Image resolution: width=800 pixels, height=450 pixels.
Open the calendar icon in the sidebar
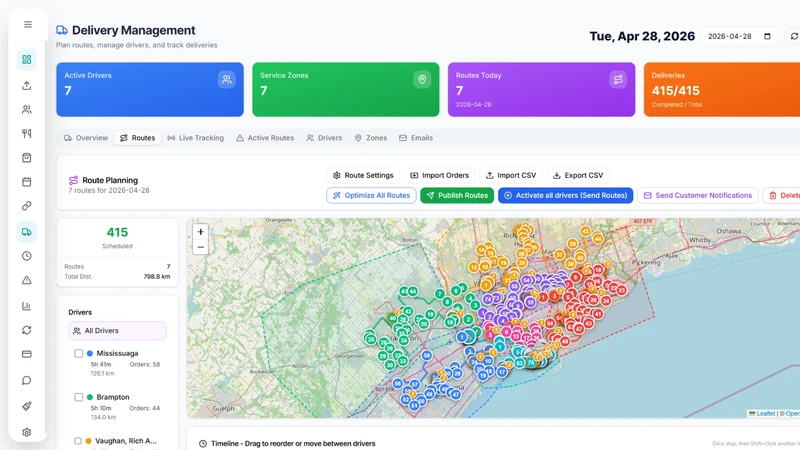pyautogui.click(x=27, y=182)
